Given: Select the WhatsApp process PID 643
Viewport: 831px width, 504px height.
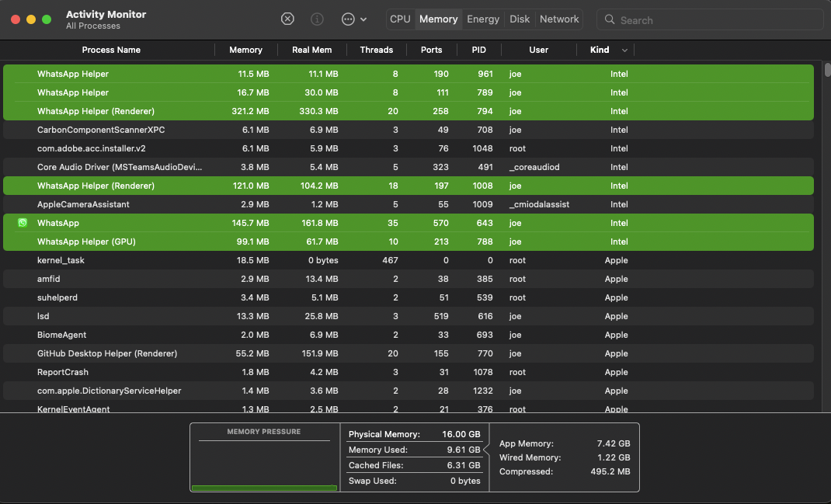Looking at the screenshot, I should (x=408, y=223).
